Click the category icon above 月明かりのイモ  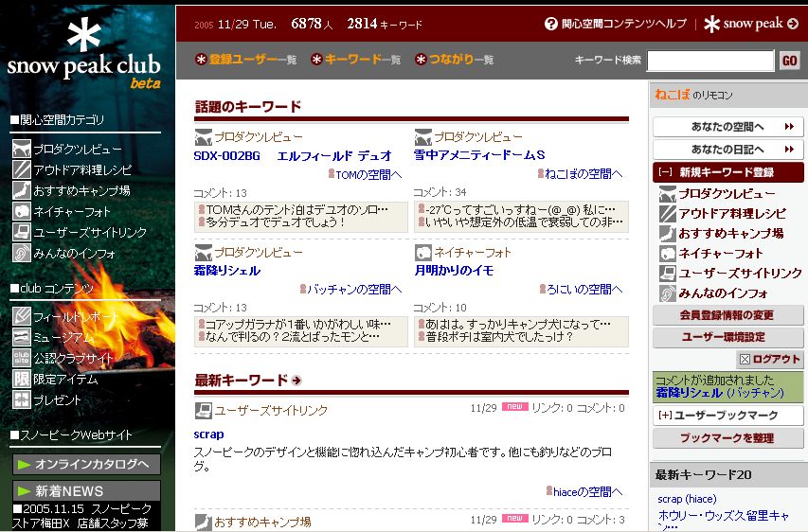click(x=423, y=253)
